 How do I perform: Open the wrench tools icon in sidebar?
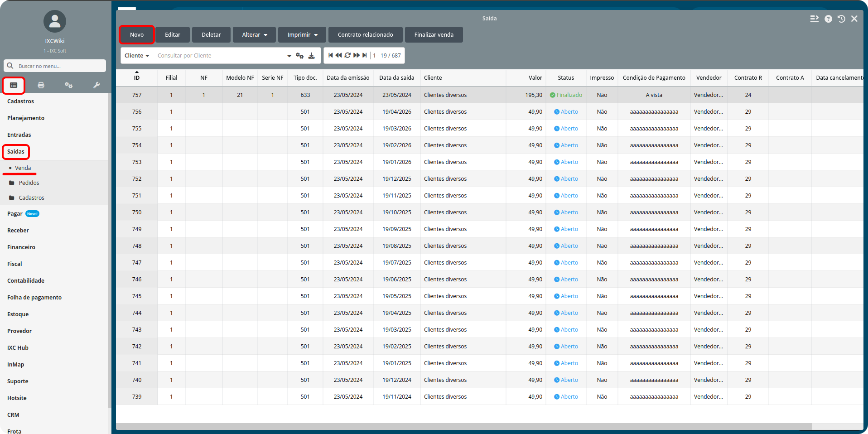point(96,85)
